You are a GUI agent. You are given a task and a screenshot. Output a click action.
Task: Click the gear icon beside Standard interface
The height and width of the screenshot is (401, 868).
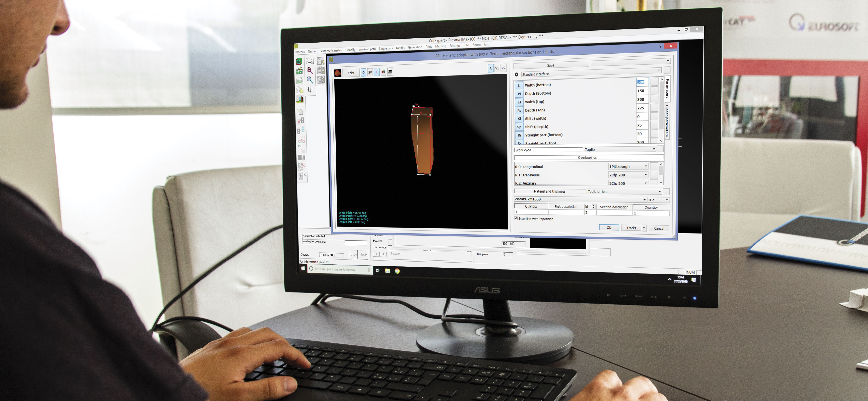point(517,74)
